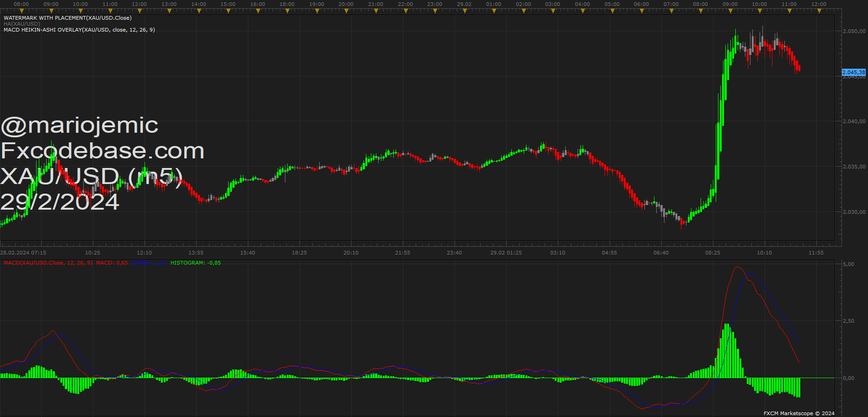Click the '29.02 01:25' time axis label
Viewport: 868px width, 417px height.
(x=506, y=253)
